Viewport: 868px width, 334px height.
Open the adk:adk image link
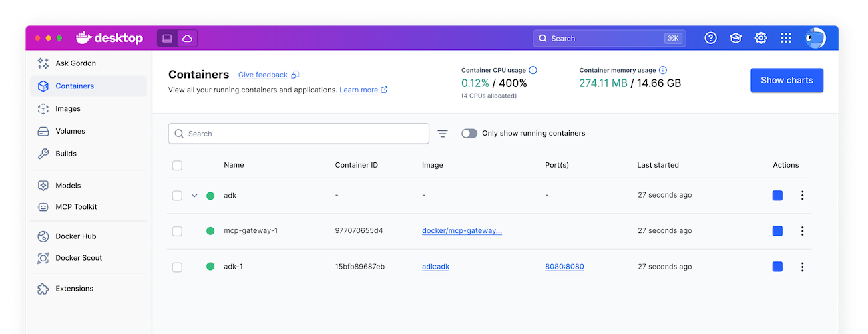pos(435,267)
